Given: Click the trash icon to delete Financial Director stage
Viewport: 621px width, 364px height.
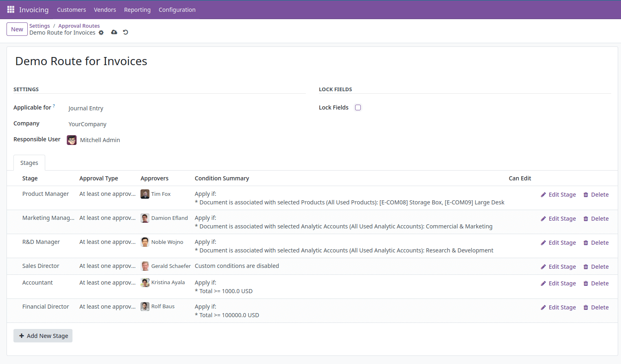Looking at the screenshot, I should [586, 307].
